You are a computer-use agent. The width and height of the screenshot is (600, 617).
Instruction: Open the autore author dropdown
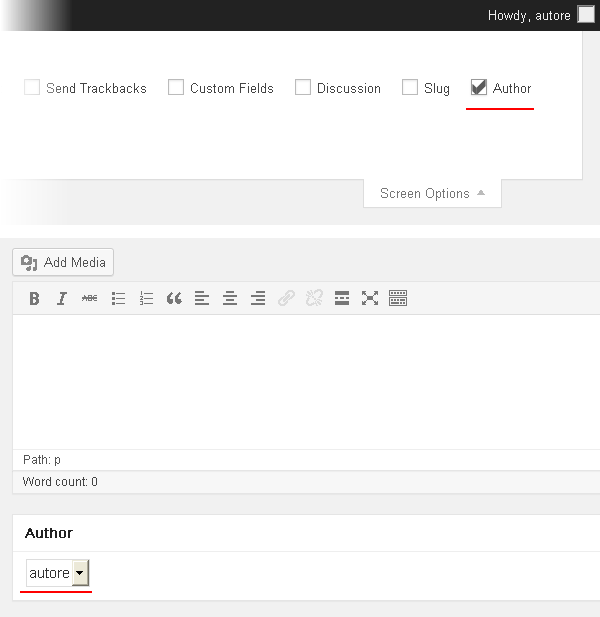[58, 573]
